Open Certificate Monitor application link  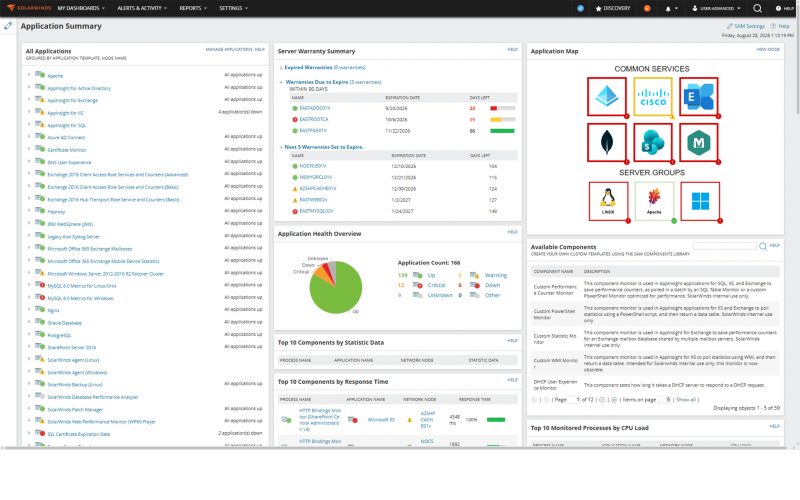[x=67, y=150]
